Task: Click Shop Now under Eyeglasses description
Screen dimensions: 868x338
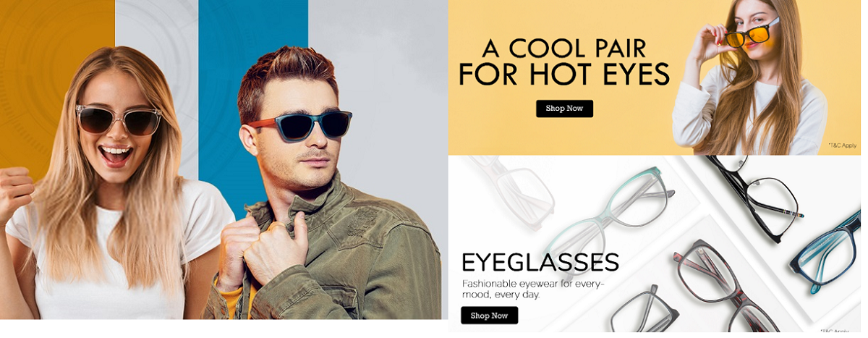Action: click(489, 316)
